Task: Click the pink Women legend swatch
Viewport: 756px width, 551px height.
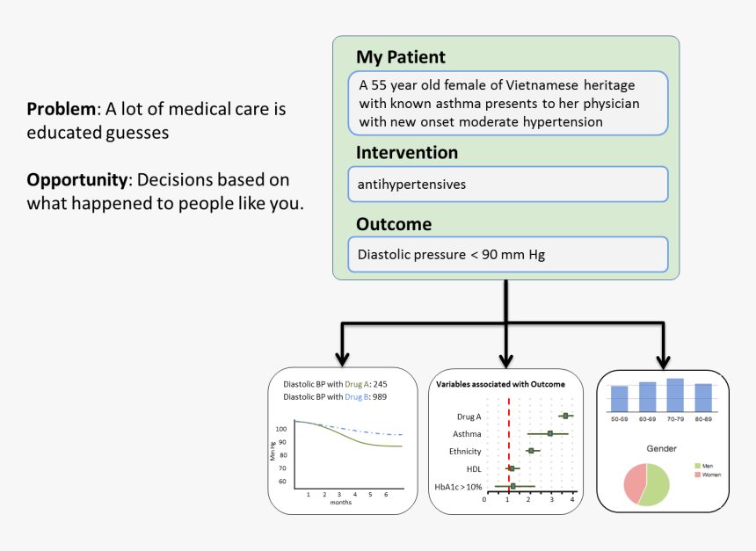Action: point(698,475)
